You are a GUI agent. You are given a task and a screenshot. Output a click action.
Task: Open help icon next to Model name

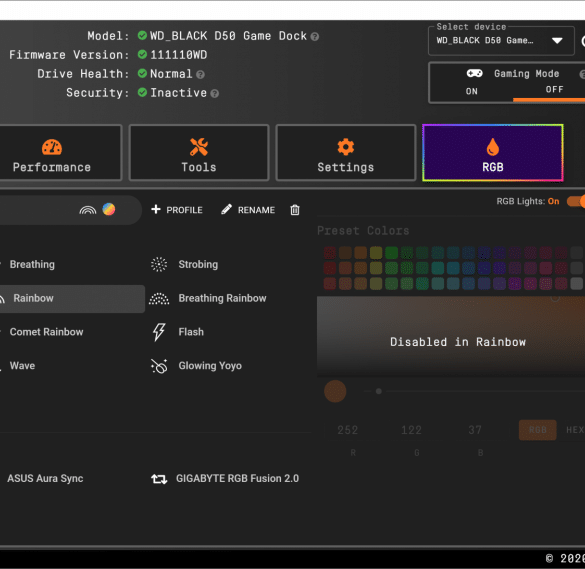coord(315,37)
